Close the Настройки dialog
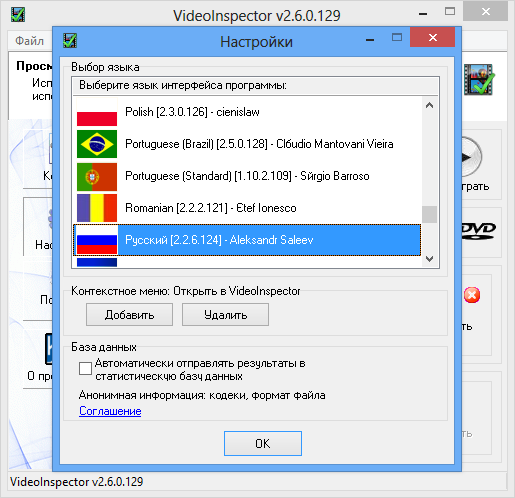This screenshot has height=498, width=515. tap(432, 37)
